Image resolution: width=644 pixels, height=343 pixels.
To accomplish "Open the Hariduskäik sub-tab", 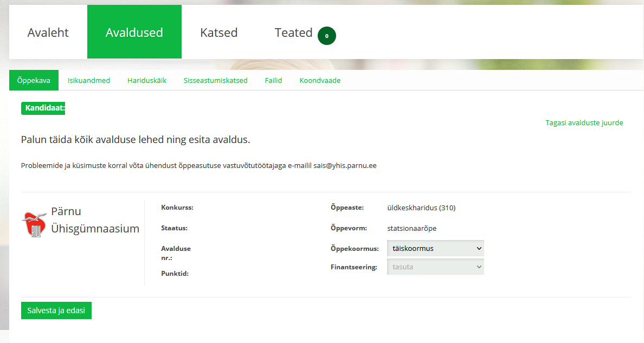I will pyautogui.click(x=147, y=81).
